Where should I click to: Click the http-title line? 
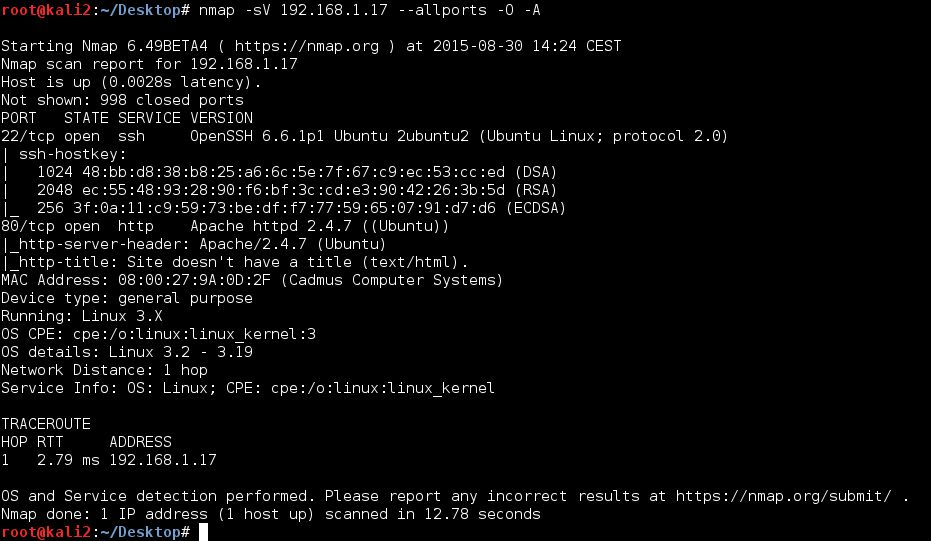pyautogui.click(x=235, y=262)
